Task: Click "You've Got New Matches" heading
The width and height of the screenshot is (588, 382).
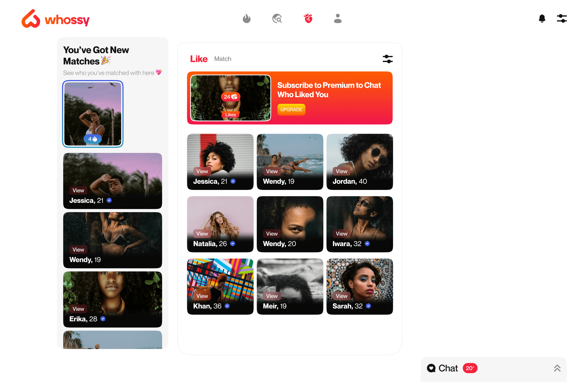Action: (96, 56)
